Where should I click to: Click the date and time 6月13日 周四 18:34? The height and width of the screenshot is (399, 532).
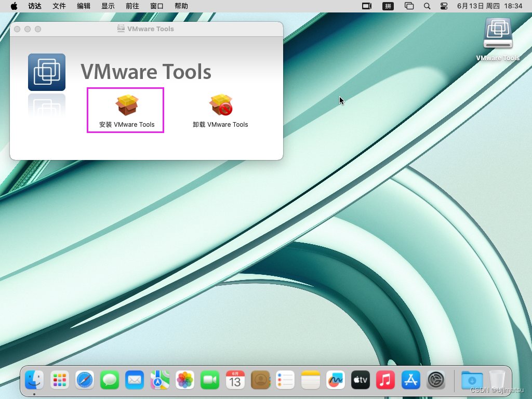[x=489, y=6]
